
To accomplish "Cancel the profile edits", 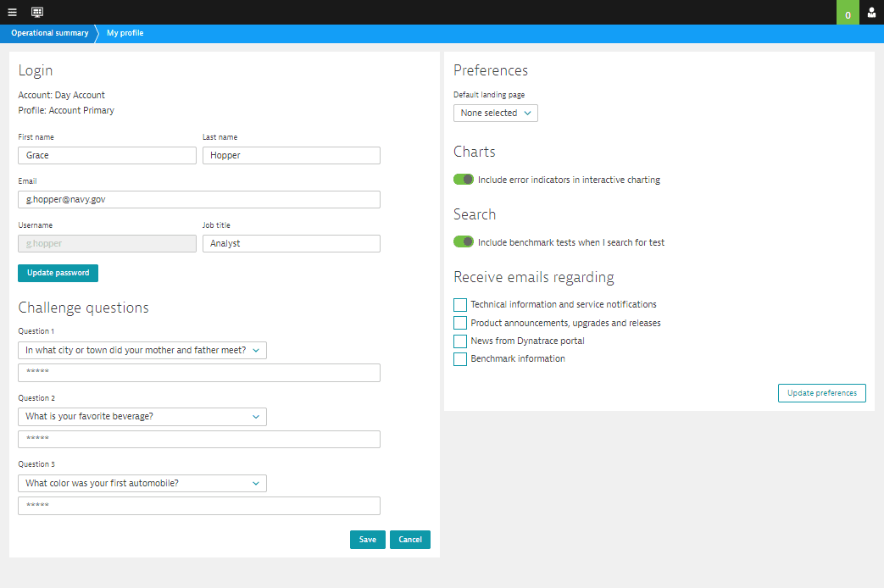I will click(410, 540).
